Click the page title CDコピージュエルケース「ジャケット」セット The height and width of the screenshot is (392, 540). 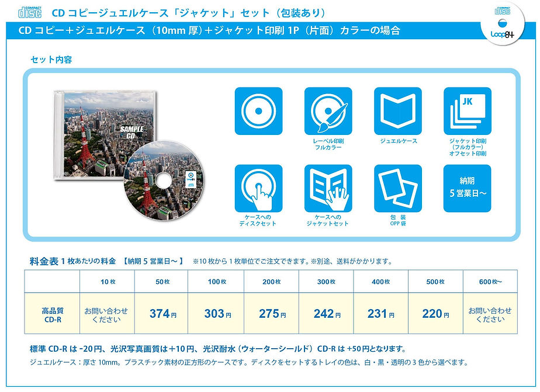[x=188, y=13]
